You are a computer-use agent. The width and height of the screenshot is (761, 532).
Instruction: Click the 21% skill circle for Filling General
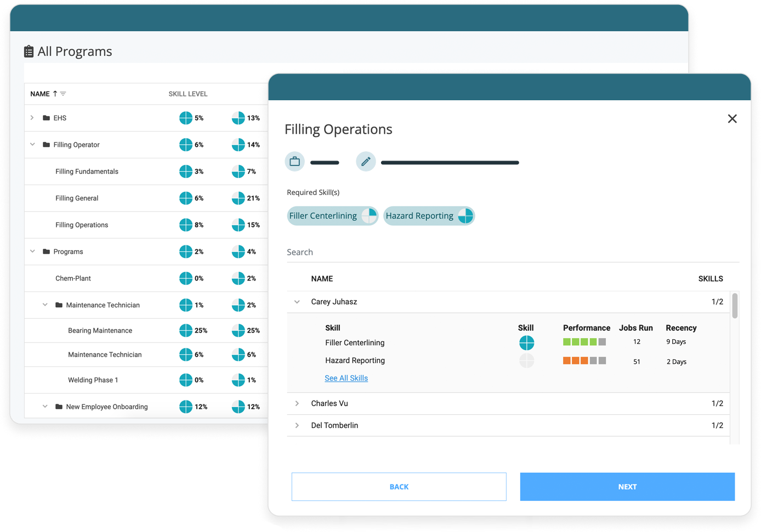(x=238, y=198)
